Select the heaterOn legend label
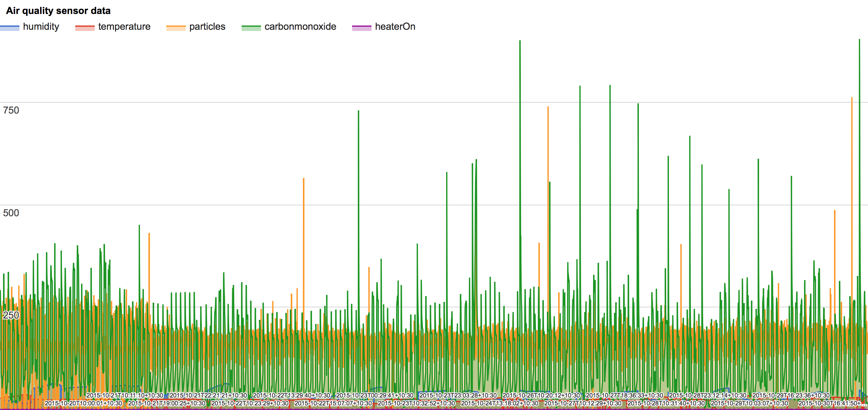Image resolution: width=868 pixels, height=410 pixels. 395,27
